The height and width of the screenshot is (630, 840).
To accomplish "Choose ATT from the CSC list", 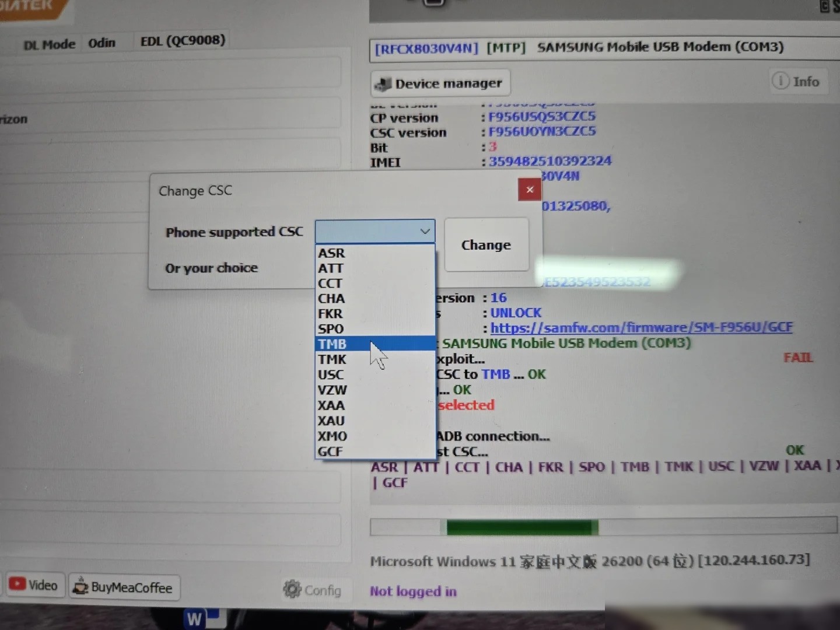I will click(x=375, y=268).
